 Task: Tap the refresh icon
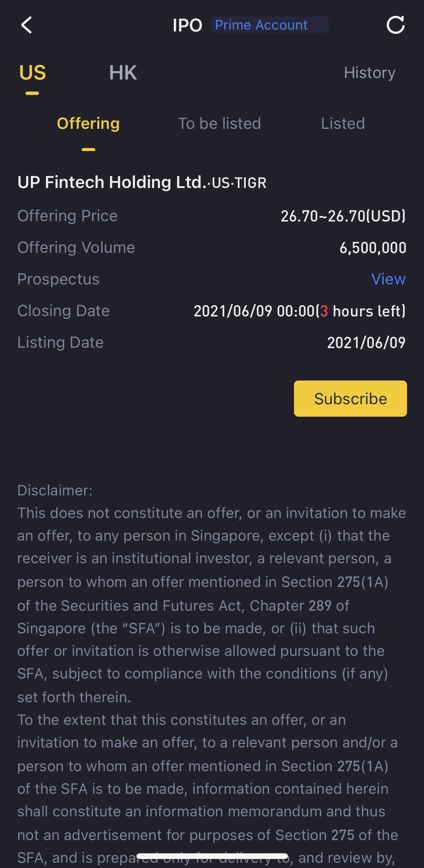click(x=395, y=25)
